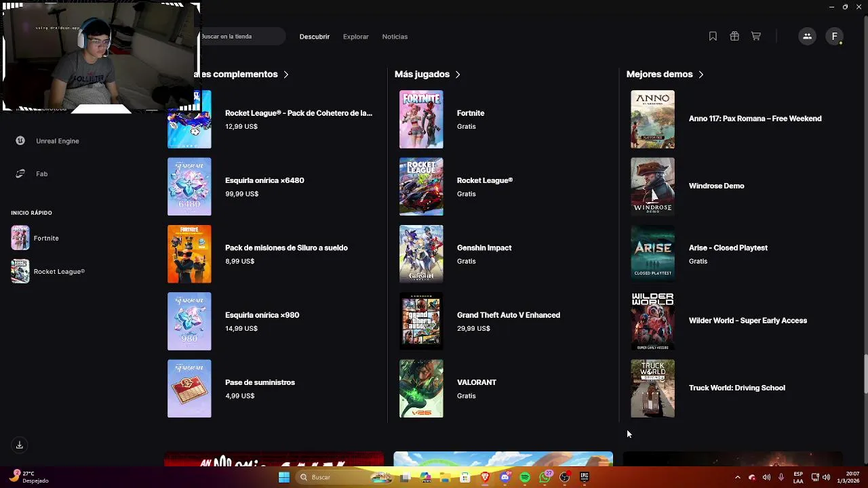The image size is (868, 488).
Task: Open Truck World: Driving School
Action: [x=737, y=388]
